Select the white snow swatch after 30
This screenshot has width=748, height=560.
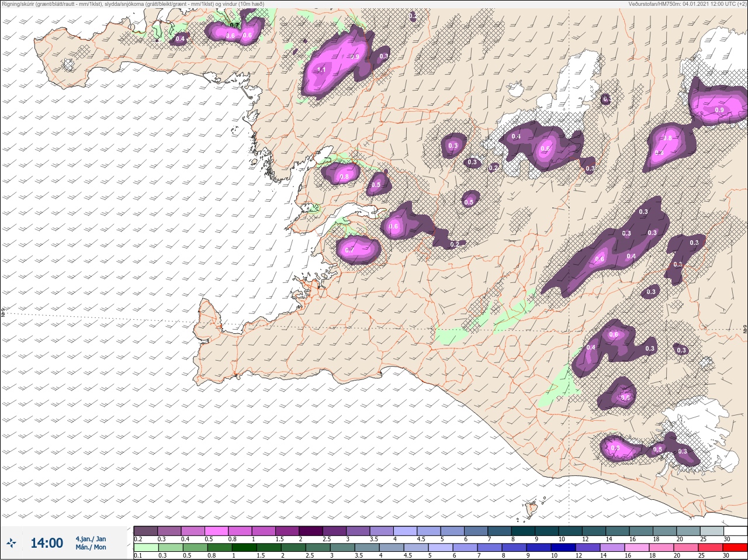(735, 531)
